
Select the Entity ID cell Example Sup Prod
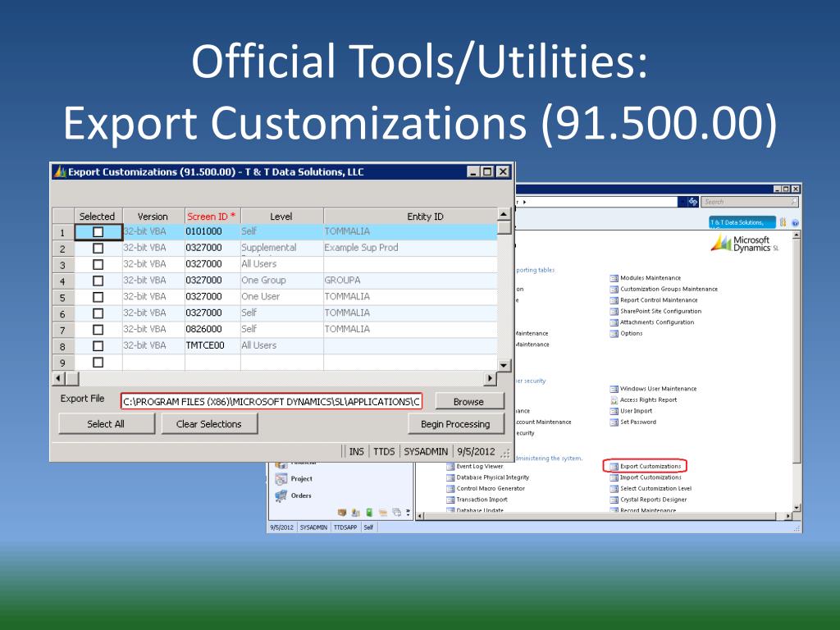coord(410,248)
